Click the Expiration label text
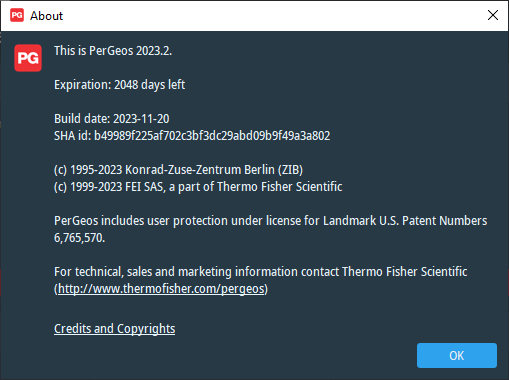Viewport: 509px width, 380px height. click(83, 85)
